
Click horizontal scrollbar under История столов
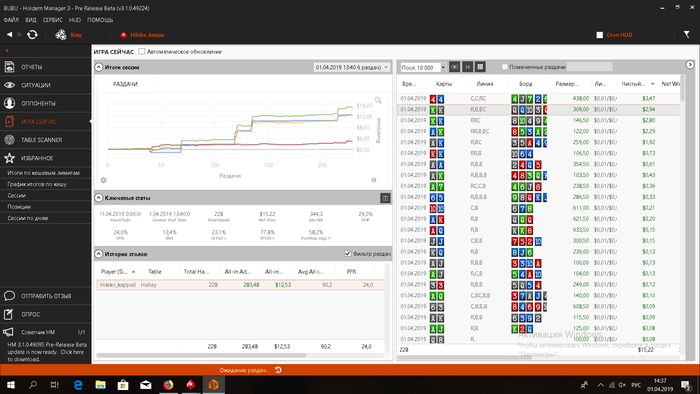coord(201,356)
